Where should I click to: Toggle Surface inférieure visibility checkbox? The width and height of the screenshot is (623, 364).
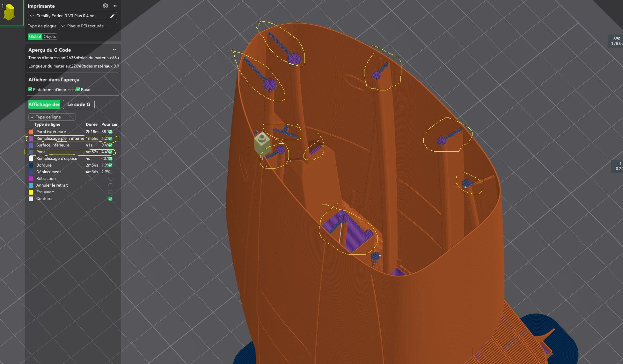point(110,145)
